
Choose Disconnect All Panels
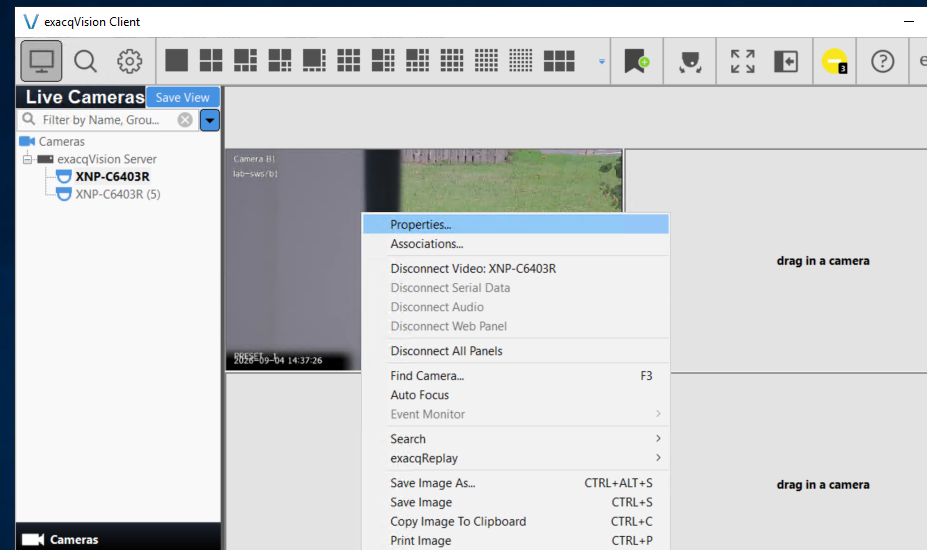pyautogui.click(x=516, y=351)
